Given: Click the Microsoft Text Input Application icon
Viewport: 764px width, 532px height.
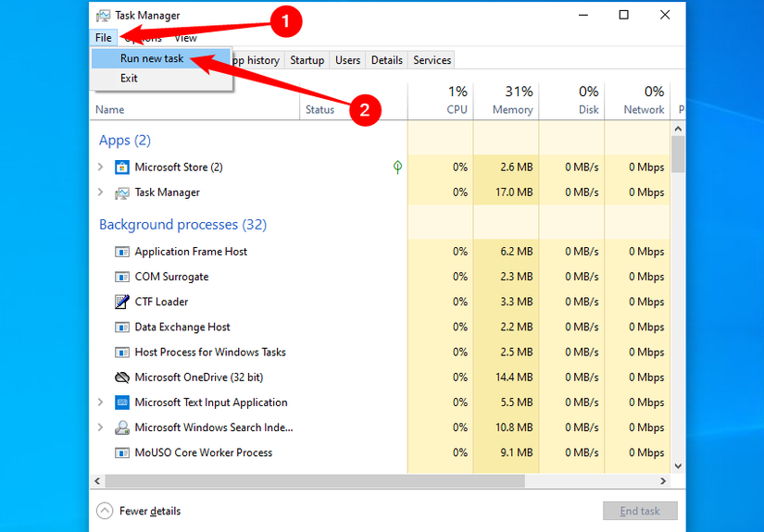Looking at the screenshot, I should pos(122,402).
